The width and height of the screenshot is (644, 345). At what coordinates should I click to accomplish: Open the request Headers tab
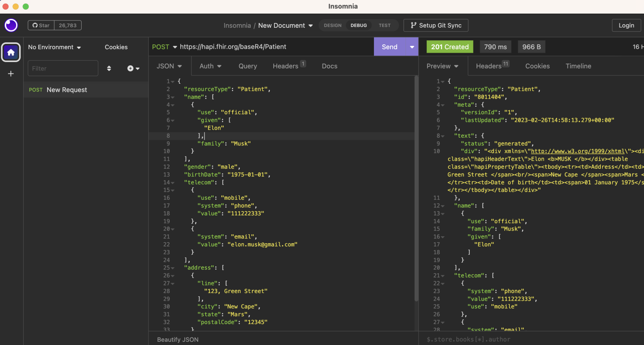click(289, 66)
